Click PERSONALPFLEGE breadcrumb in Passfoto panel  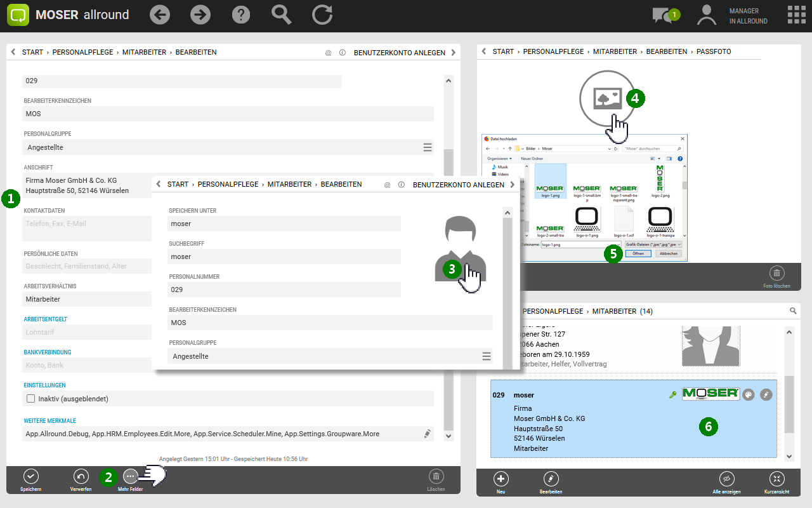pyautogui.click(x=553, y=51)
